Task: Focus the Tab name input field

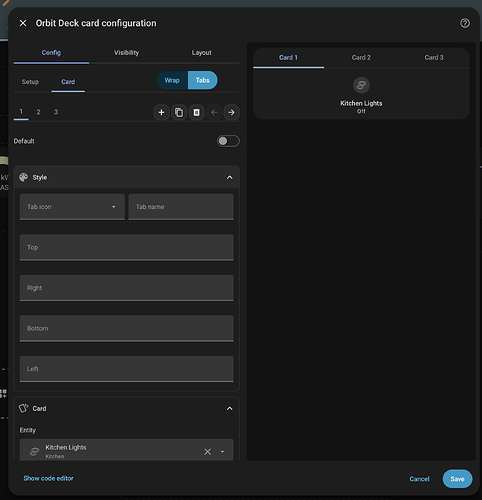Action: click(181, 207)
